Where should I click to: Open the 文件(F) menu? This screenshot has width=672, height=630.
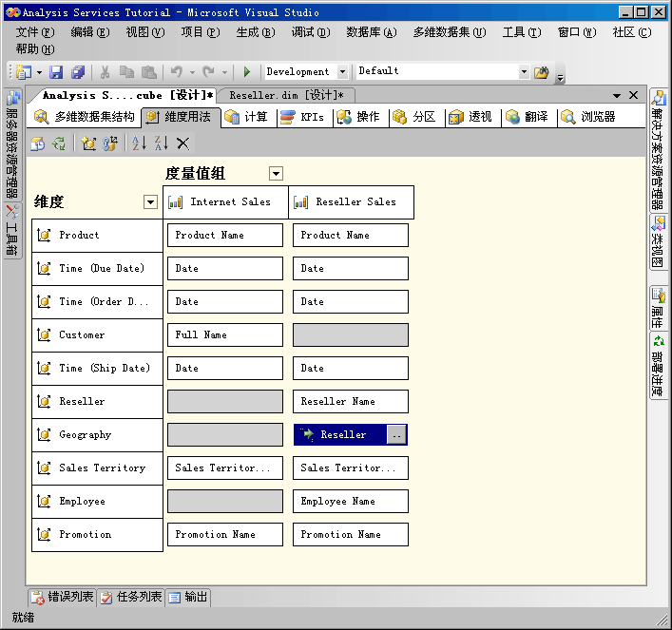tap(35, 32)
